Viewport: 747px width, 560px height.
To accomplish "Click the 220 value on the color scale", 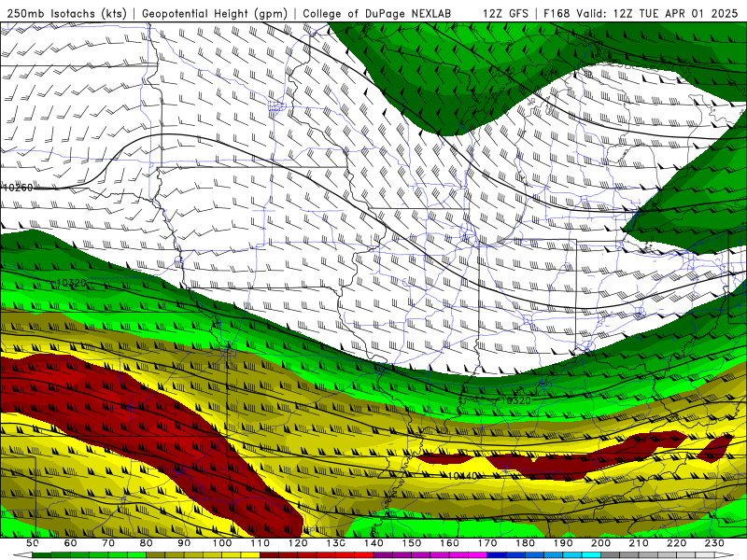I will tap(677, 543).
